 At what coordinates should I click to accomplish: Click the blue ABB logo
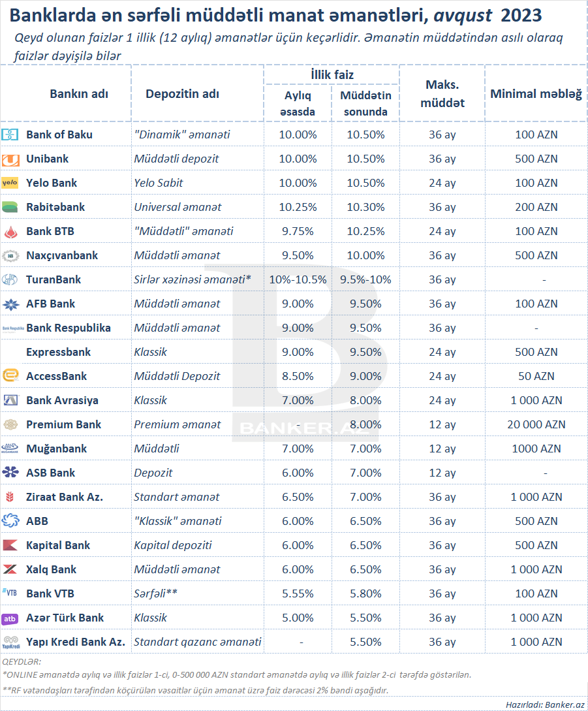[10, 521]
